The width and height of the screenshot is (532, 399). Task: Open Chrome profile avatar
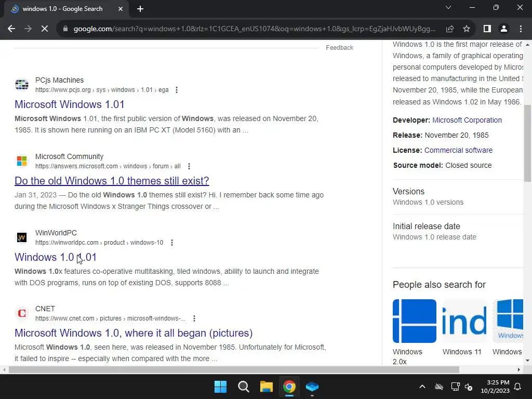[504, 29]
